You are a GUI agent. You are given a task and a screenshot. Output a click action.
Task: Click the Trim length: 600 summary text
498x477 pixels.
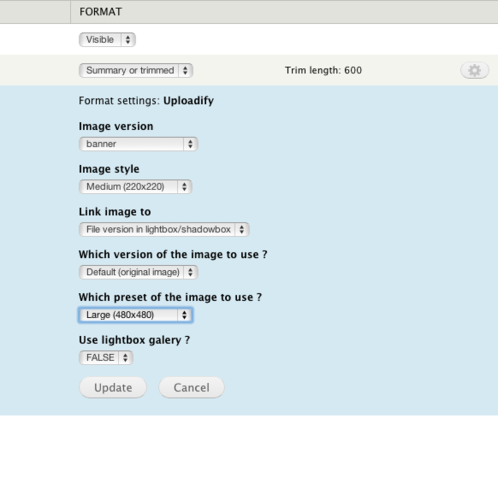pos(323,70)
